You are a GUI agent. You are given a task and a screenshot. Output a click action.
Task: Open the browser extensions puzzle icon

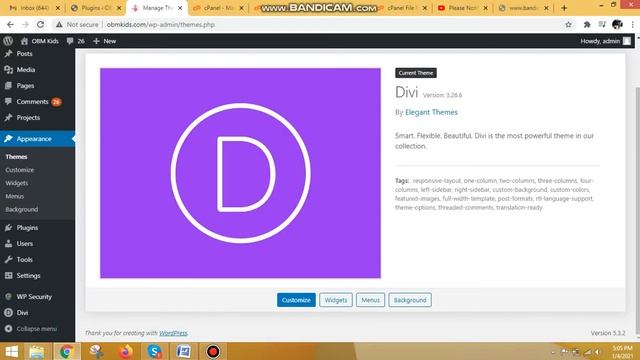(x=587, y=24)
